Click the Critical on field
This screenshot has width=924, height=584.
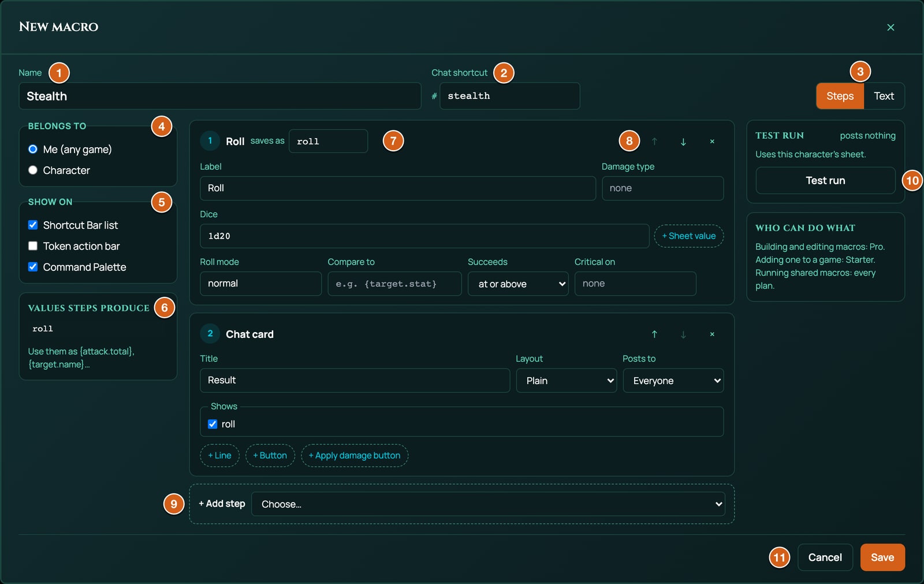[635, 284]
